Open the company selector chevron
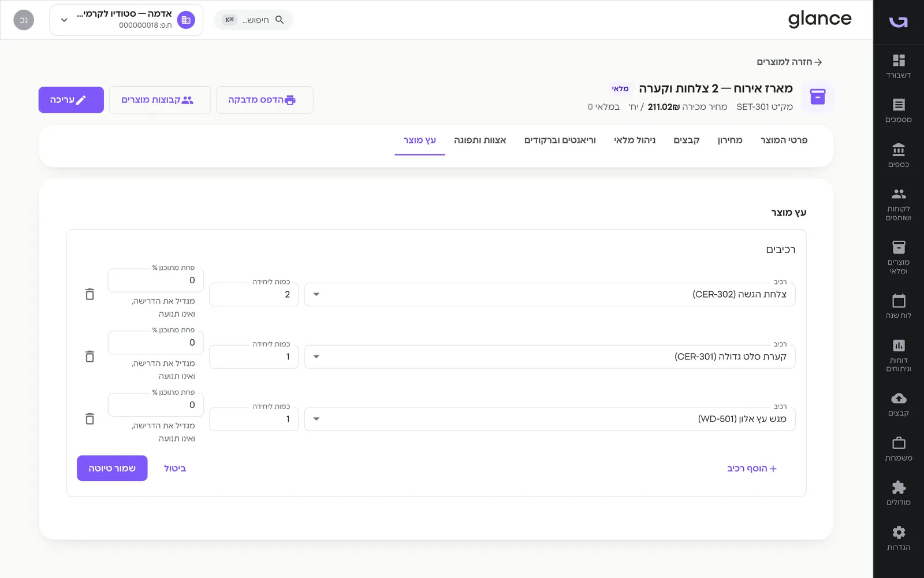 64,20
